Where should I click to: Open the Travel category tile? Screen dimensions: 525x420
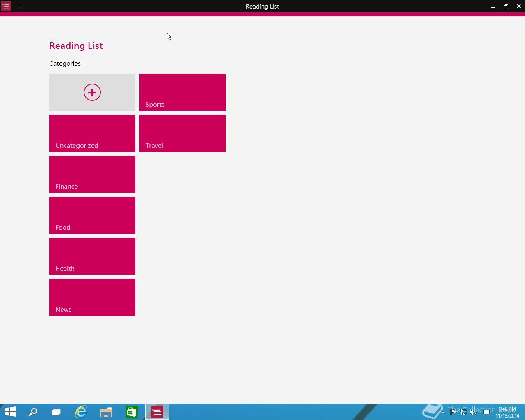183,133
